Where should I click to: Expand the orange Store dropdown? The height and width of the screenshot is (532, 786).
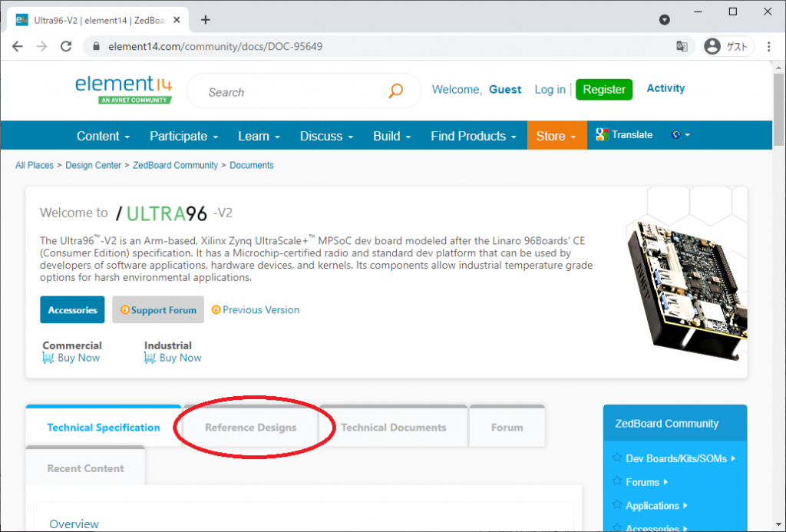(x=556, y=136)
